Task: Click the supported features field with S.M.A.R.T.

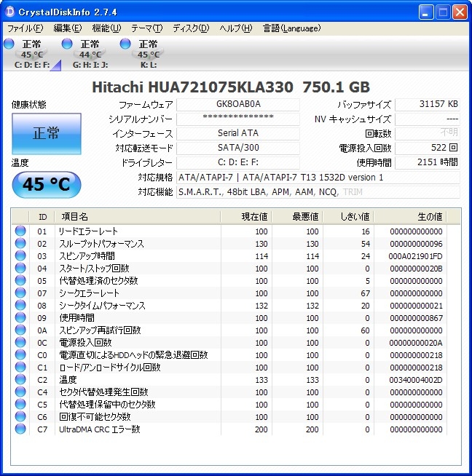Action: coord(318,192)
